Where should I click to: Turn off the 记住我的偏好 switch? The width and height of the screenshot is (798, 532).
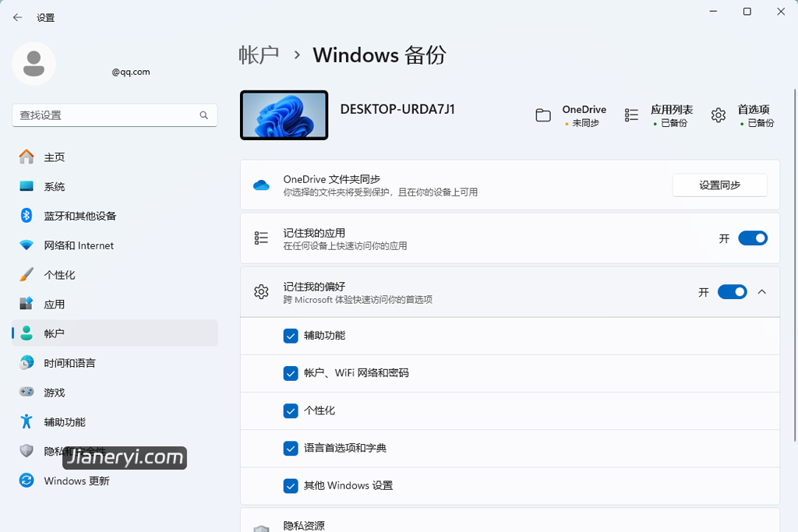click(x=733, y=292)
